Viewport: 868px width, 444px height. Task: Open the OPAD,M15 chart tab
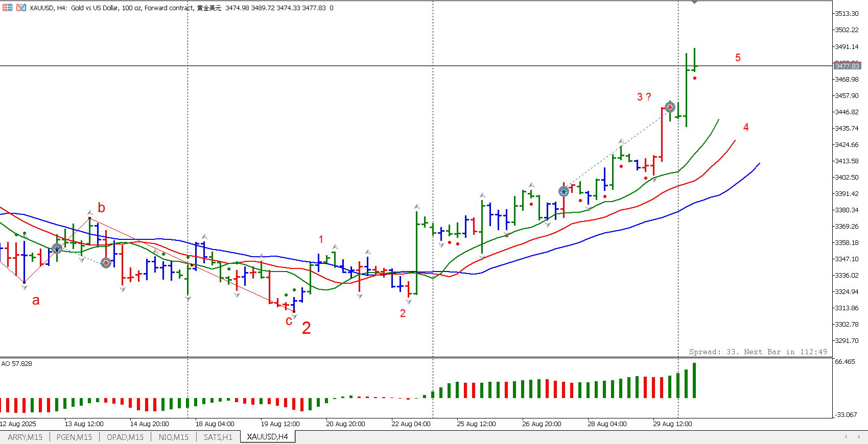coord(125,437)
